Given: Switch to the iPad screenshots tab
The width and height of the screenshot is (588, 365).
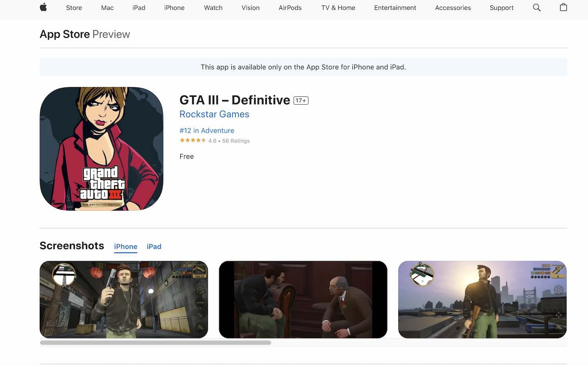Looking at the screenshot, I should [154, 247].
